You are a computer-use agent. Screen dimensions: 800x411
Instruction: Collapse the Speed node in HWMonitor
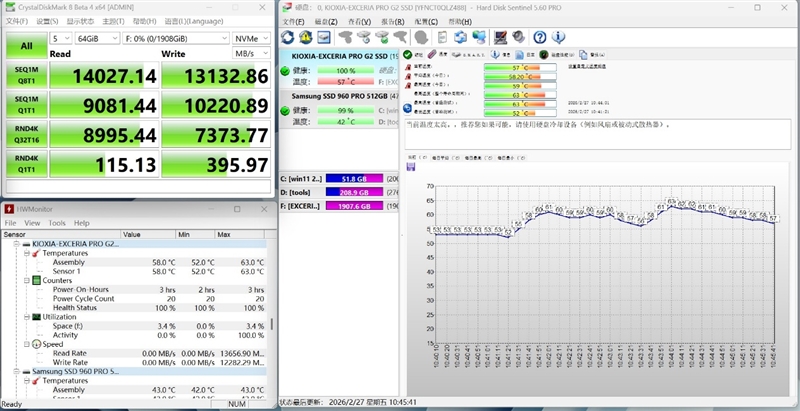click(27, 344)
